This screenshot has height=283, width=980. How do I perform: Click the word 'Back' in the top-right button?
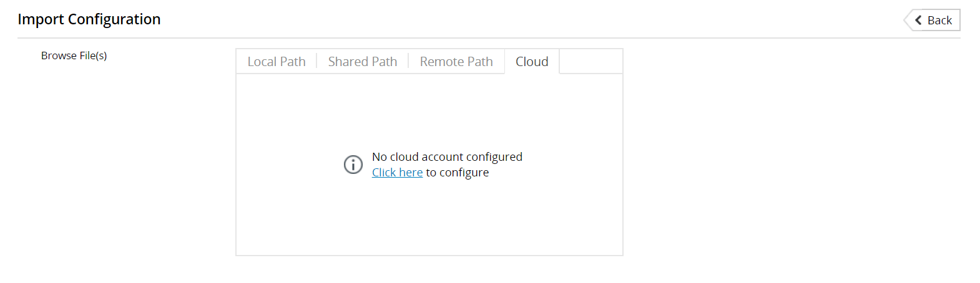tap(939, 20)
